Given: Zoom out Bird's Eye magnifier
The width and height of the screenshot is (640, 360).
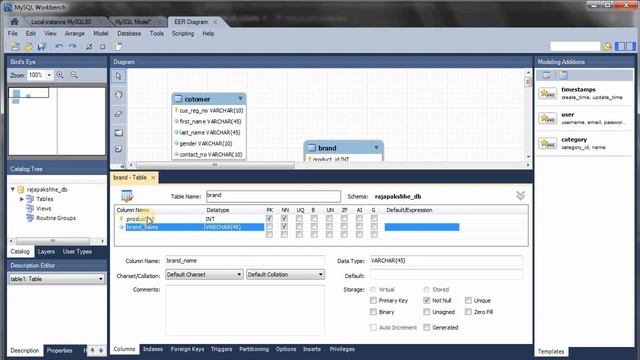Looking at the screenshot, I should point(74,75).
